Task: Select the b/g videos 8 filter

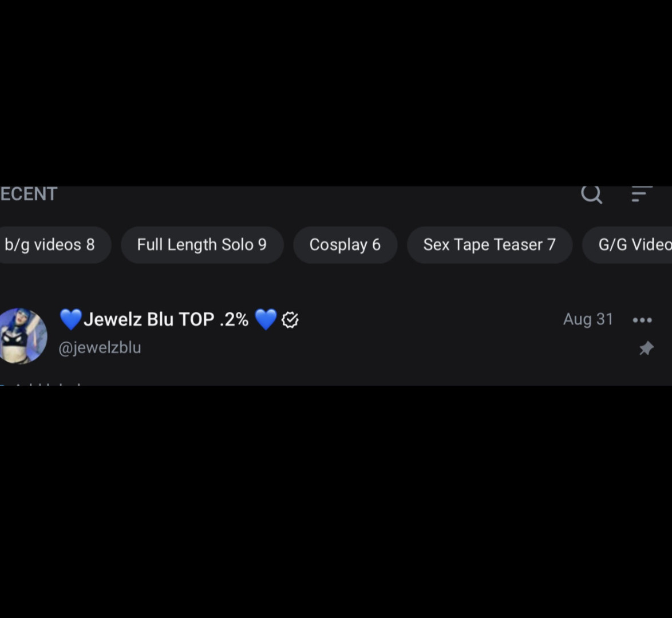Action: click(50, 245)
